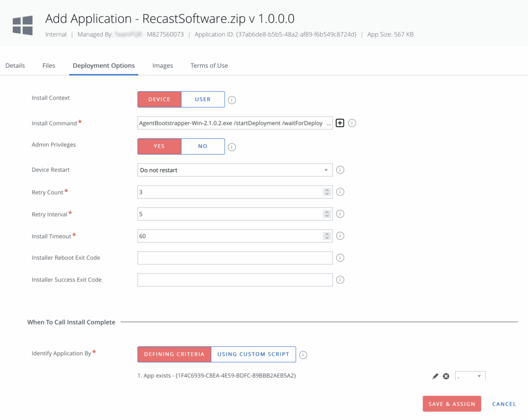Click the info icon beside Install Timeout
The image size is (528, 420).
pos(340,236)
